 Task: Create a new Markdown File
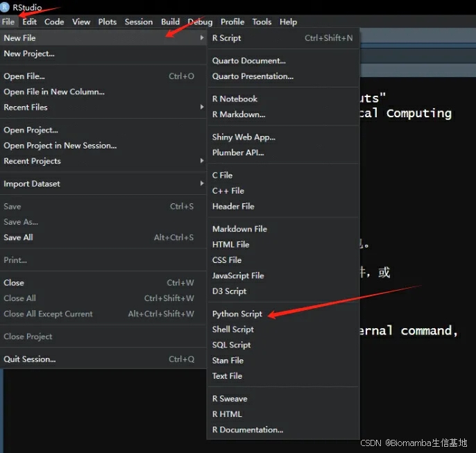[283, 229]
